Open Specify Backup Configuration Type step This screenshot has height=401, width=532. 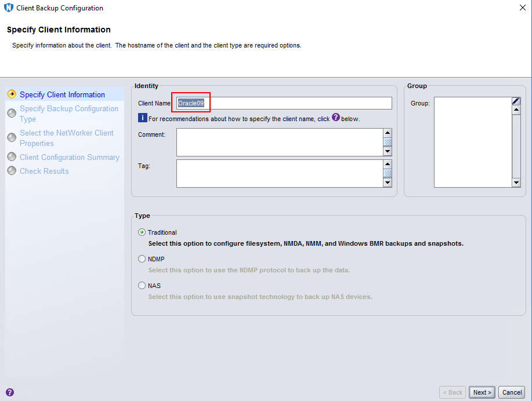point(68,114)
